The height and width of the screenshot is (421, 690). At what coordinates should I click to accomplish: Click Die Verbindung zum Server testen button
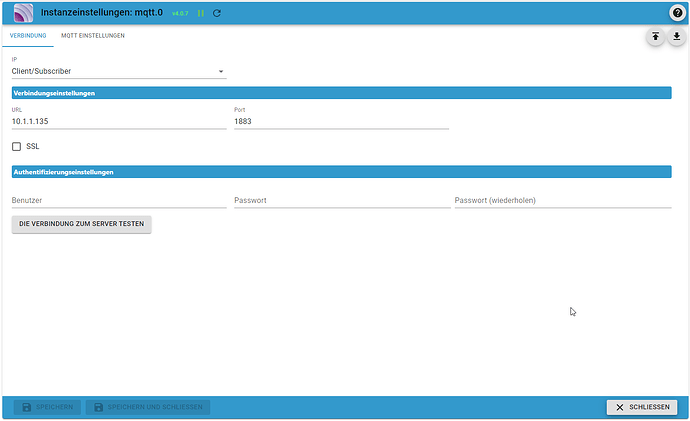81,224
